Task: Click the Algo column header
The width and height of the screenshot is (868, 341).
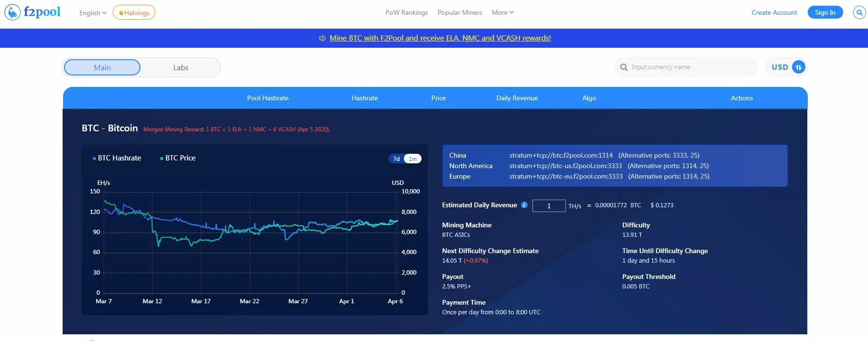Action: (589, 98)
